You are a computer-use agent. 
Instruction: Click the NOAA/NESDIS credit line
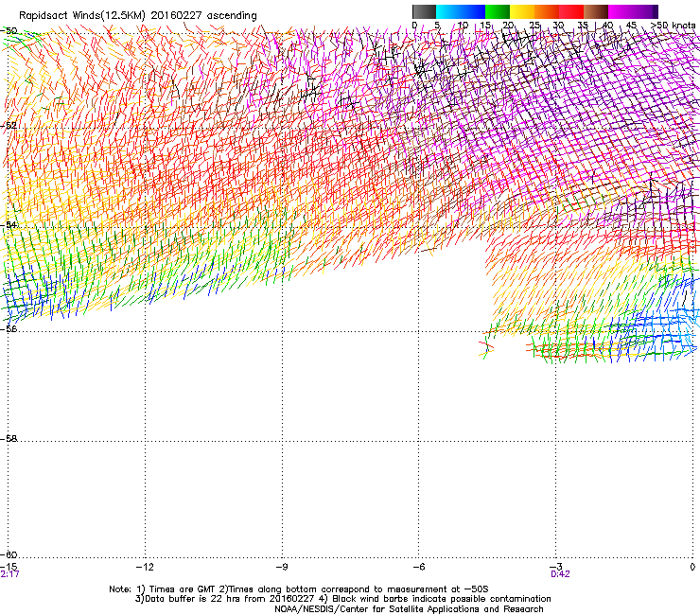point(409,609)
